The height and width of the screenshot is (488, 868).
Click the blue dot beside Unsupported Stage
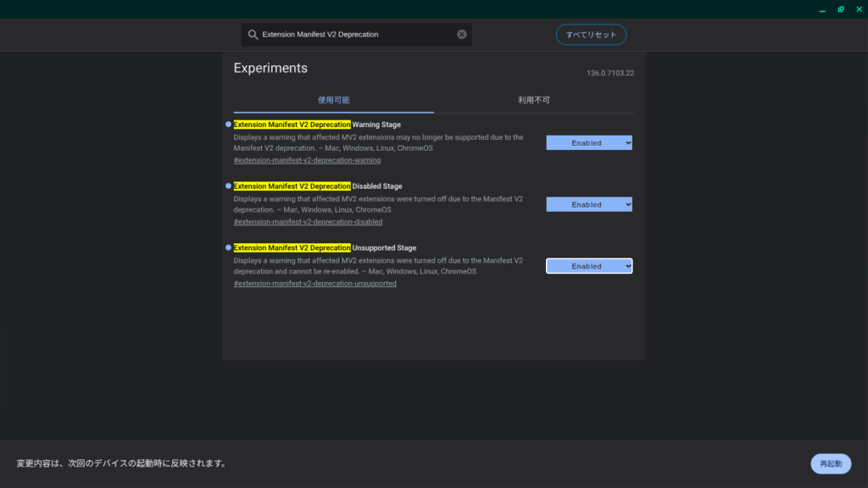(228, 247)
